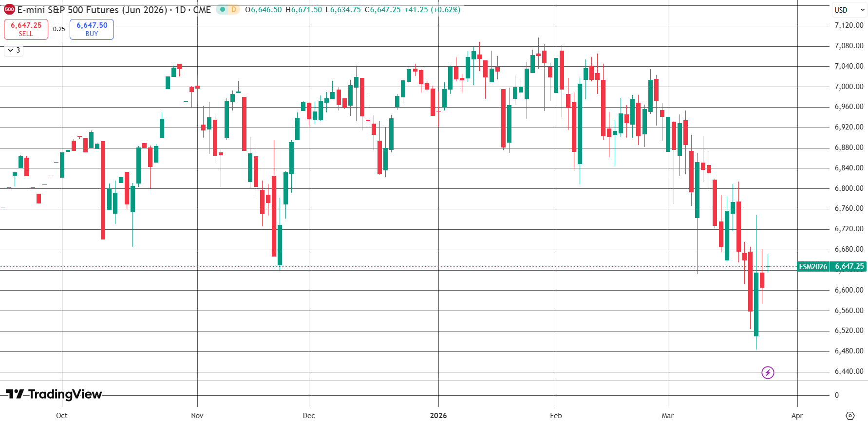868x423 pixels.
Task: Click the red 500 symbol logo icon
Action: pyautogui.click(x=9, y=9)
